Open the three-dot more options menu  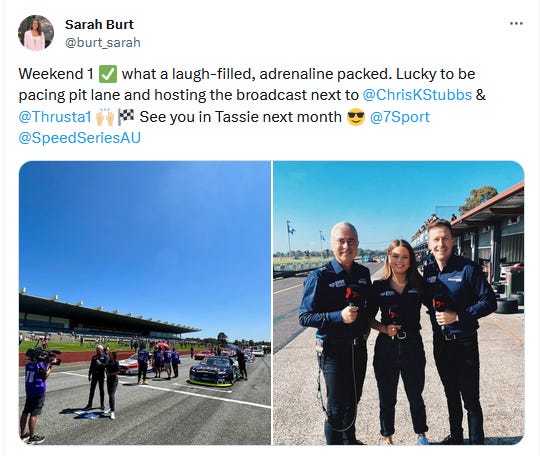tap(516, 23)
